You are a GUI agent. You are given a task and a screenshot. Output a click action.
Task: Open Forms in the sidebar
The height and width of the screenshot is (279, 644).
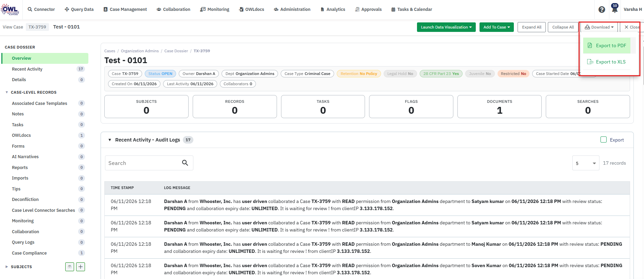(x=45, y=146)
